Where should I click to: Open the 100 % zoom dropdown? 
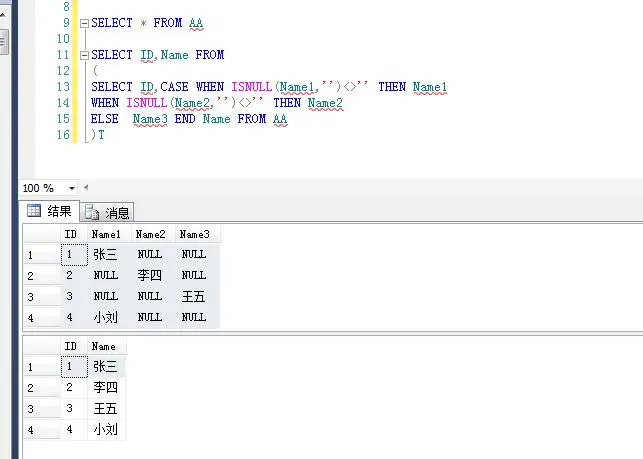tap(72, 188)
